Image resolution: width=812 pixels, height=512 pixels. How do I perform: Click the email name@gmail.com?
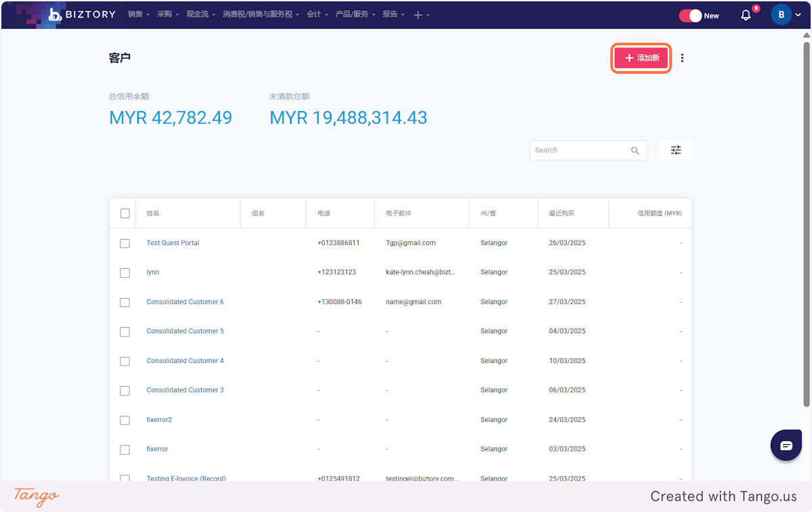tap(413, 302)
